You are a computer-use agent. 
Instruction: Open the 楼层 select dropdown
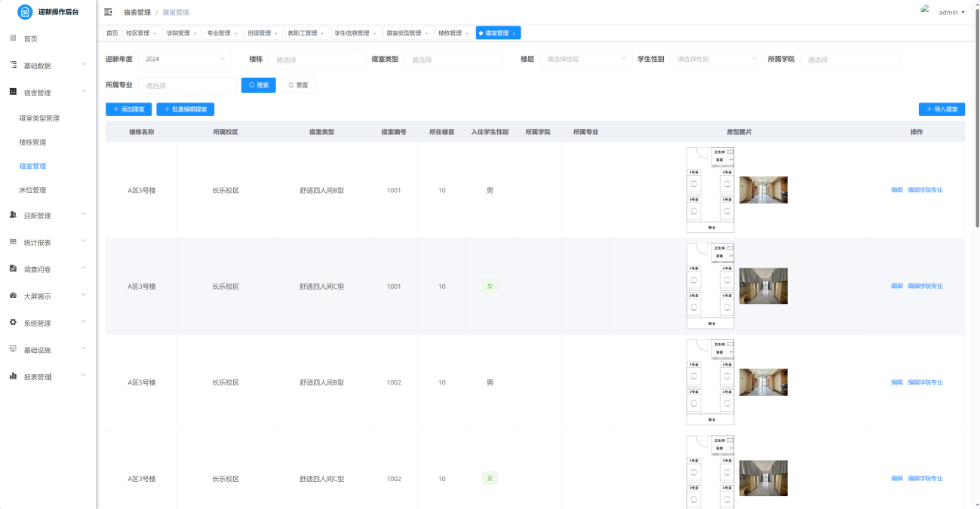tap(585, 59)
